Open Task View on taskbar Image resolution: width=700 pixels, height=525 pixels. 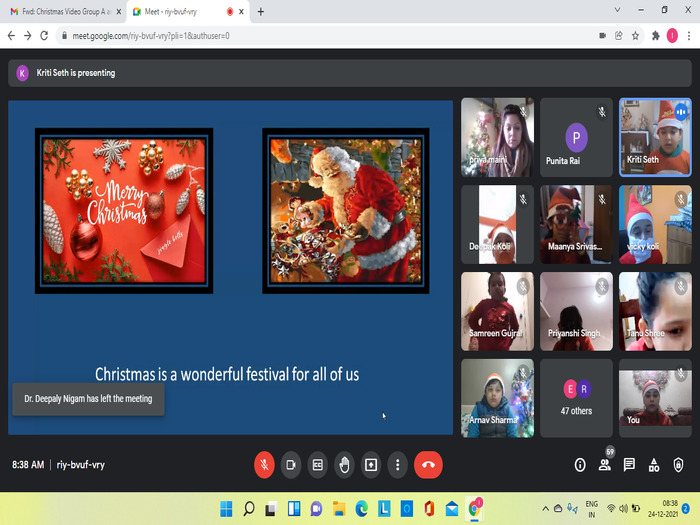click(271, 508)
